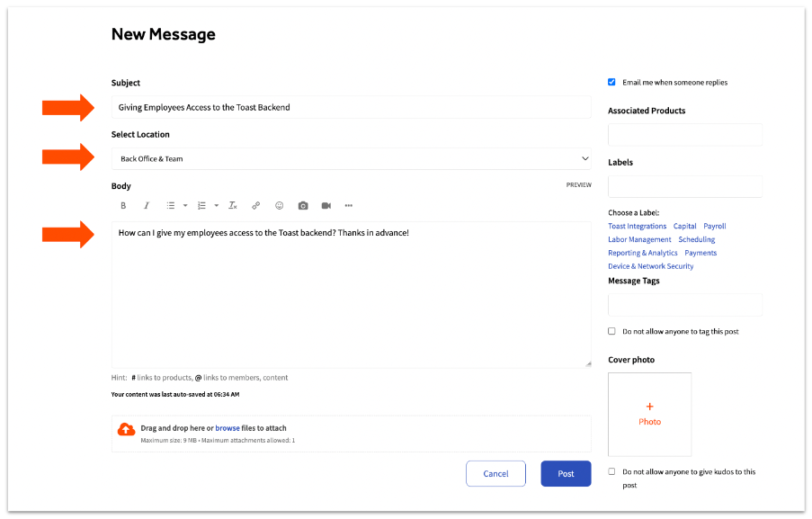The width and height of the screenshot is (812, 519).
Task: Switch to the PREVIEW view of the body
Action: [x=578, y=185]
